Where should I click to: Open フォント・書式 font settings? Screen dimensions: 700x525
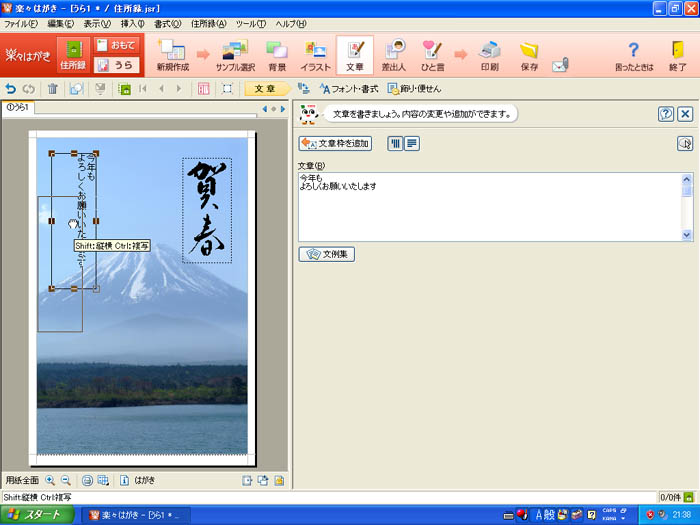click(349, 89)
